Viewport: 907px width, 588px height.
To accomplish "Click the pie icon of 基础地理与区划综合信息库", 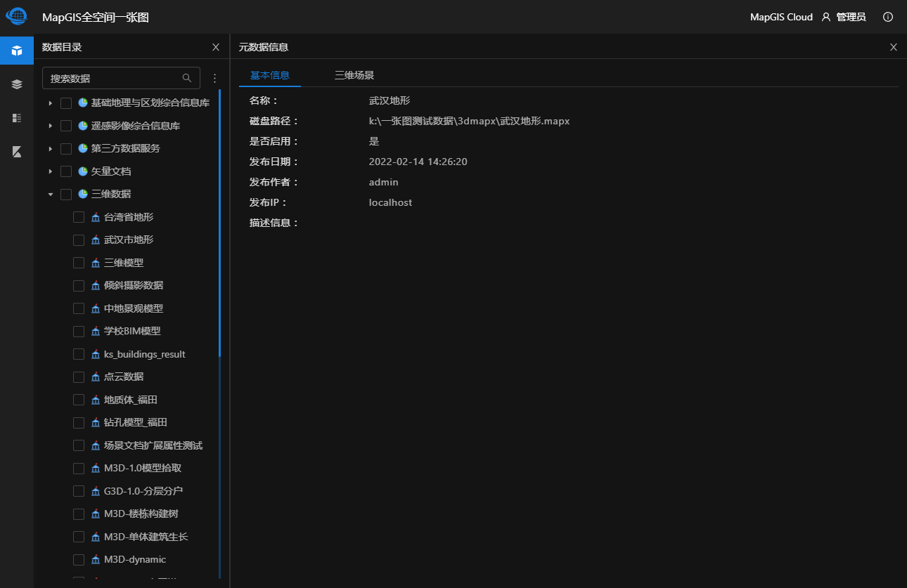I will click(x=83, y=103).
